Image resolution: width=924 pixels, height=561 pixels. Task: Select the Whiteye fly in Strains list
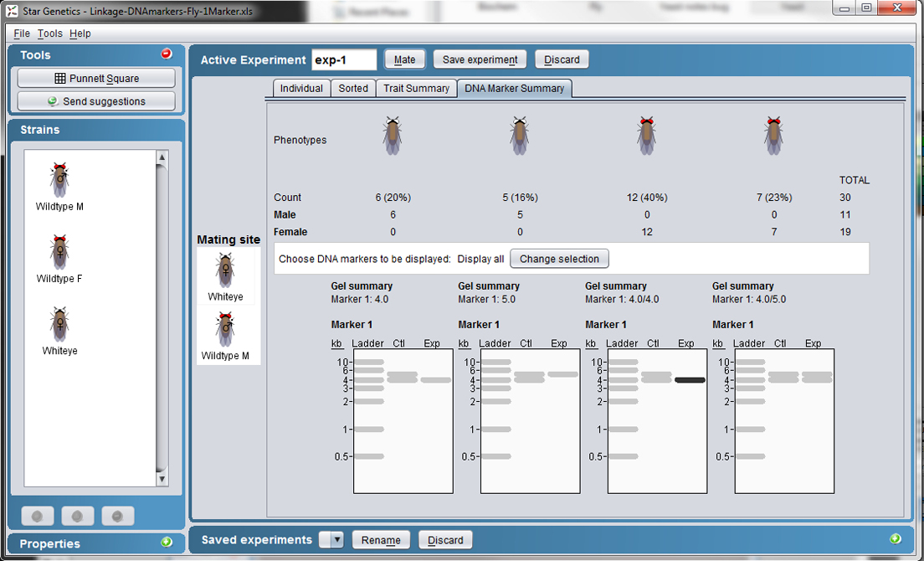click(x=59, y=324)
